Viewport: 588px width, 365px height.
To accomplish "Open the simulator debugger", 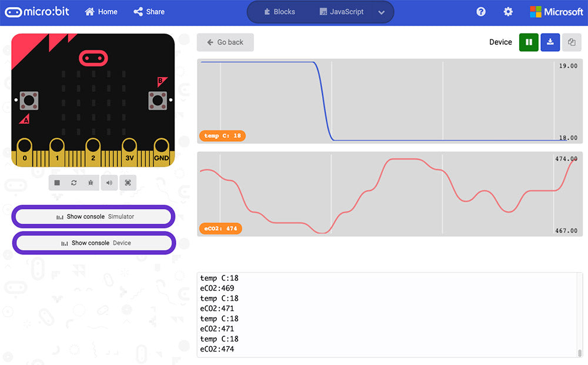I will click(91, 182).
